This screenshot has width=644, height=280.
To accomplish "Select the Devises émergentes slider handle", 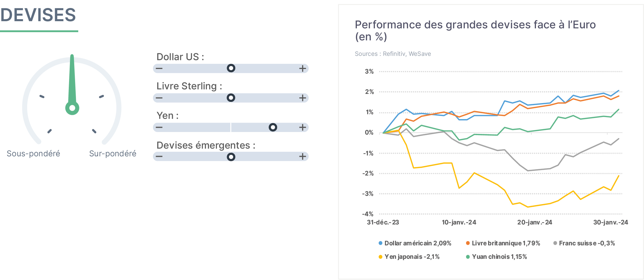I will (x=231, y=157).
